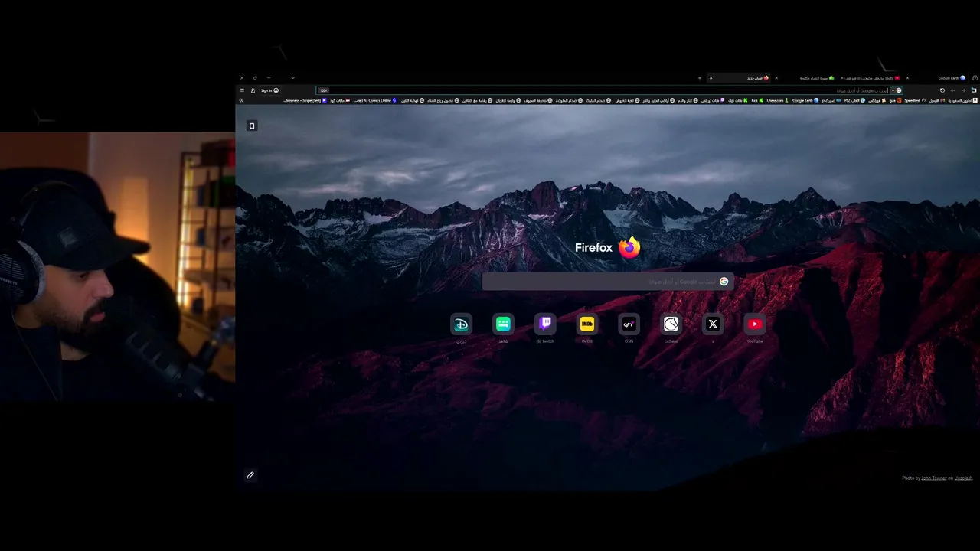The width and height of the screenshot is (980, 551).
Task: Click the home toolbar icon
Action: click(x=253, y=90)
